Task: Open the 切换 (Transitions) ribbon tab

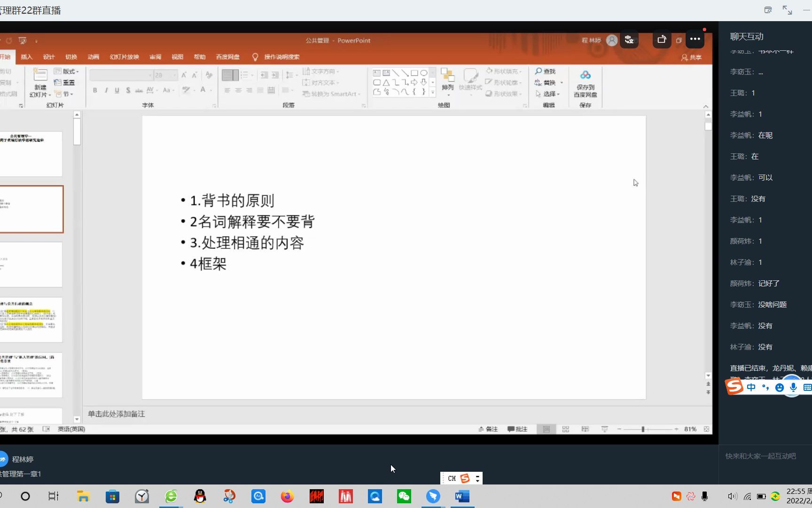Action: coord(71,57)
